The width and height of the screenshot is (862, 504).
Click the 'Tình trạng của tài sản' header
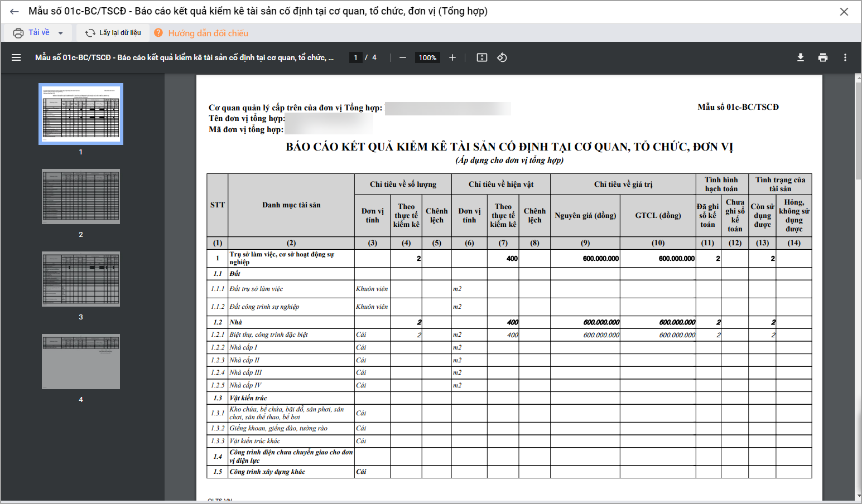pyautogui.click(x=781, y=185)
